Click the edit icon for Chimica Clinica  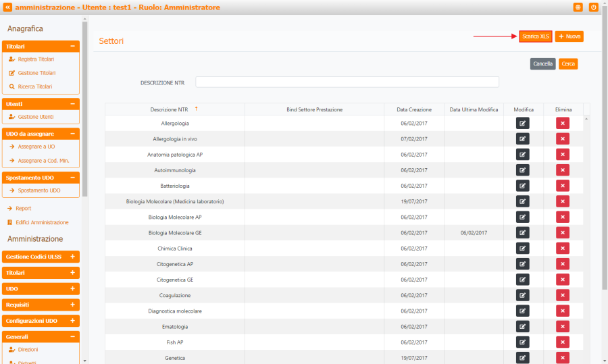coord(523,248)
